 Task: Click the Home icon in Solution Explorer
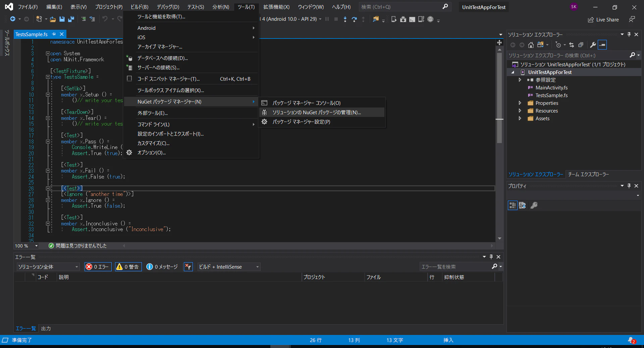[x=531, y=45]
